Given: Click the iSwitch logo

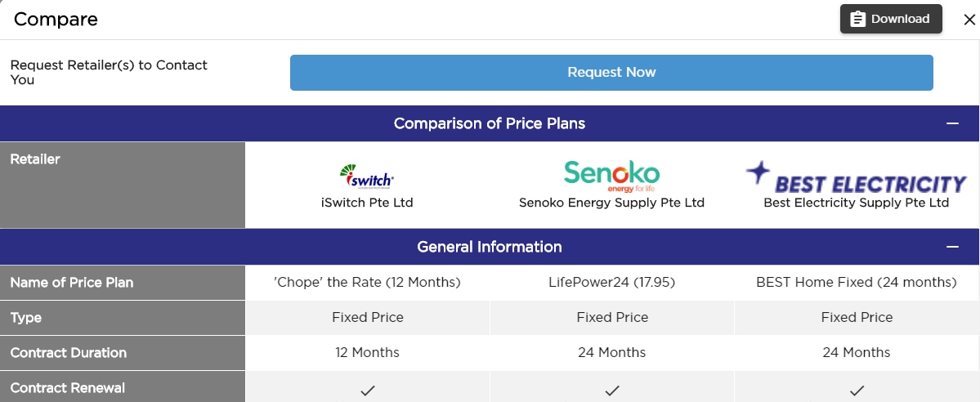Looking at the screenshot, I should point(367,176).
